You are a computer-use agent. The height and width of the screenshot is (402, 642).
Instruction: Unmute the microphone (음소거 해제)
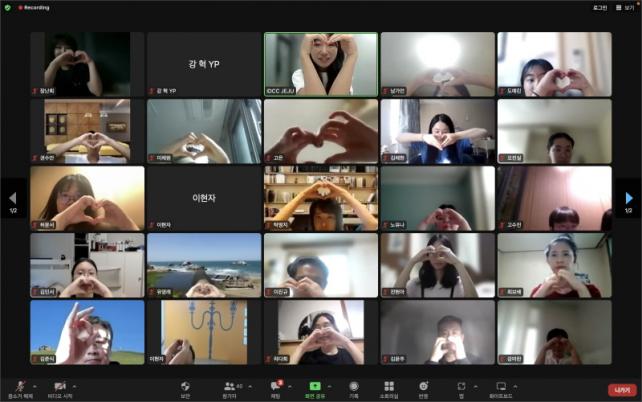pos(18,386)
